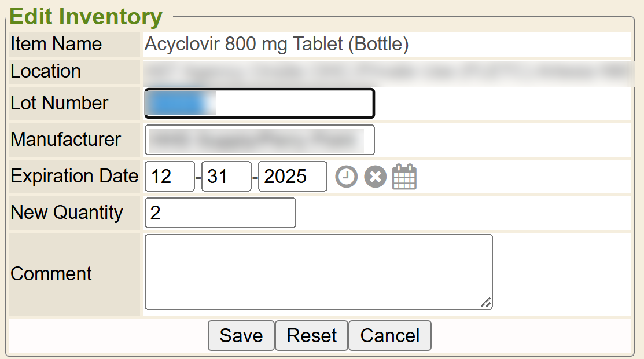This screenshot has width=644, height=359.
Task: Click the Expiration Date label
Action: click(75, 176)
